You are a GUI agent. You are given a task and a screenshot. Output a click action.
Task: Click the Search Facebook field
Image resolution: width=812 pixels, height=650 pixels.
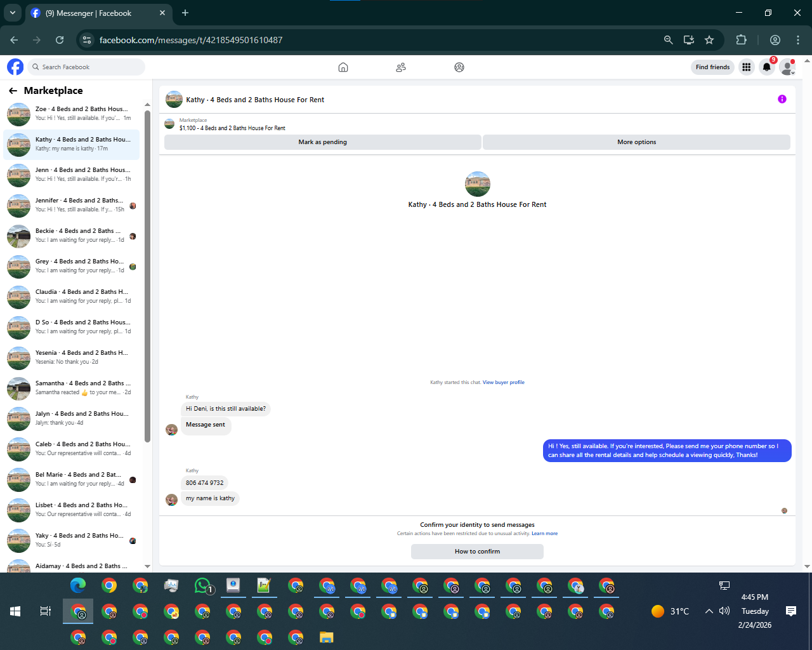(88, 67)
